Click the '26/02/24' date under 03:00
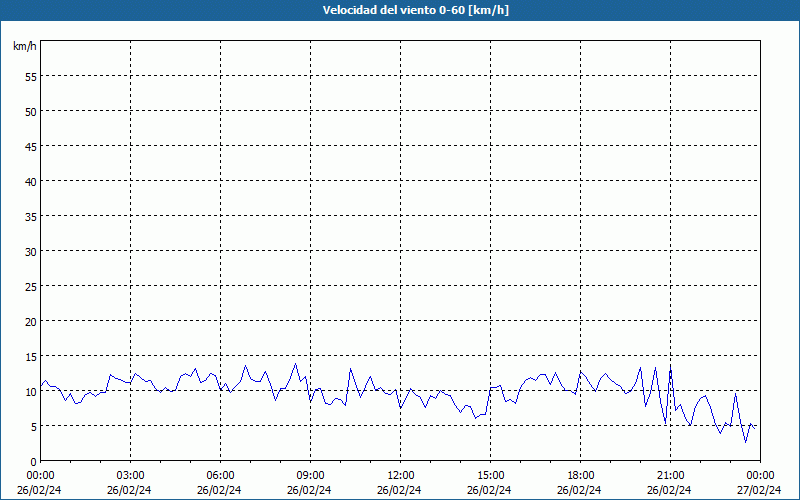Viewport: 800px width, 500px height. (x=129, y=490)
